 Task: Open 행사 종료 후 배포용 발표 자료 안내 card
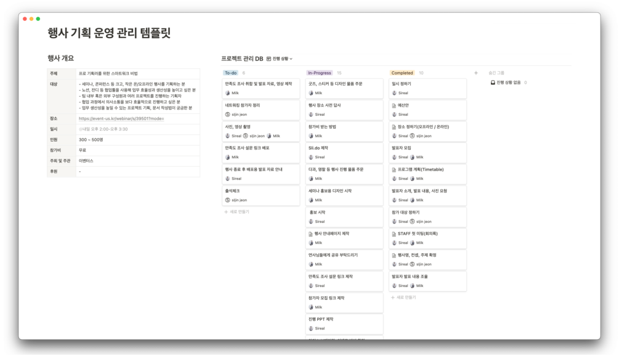pos(261,174)
